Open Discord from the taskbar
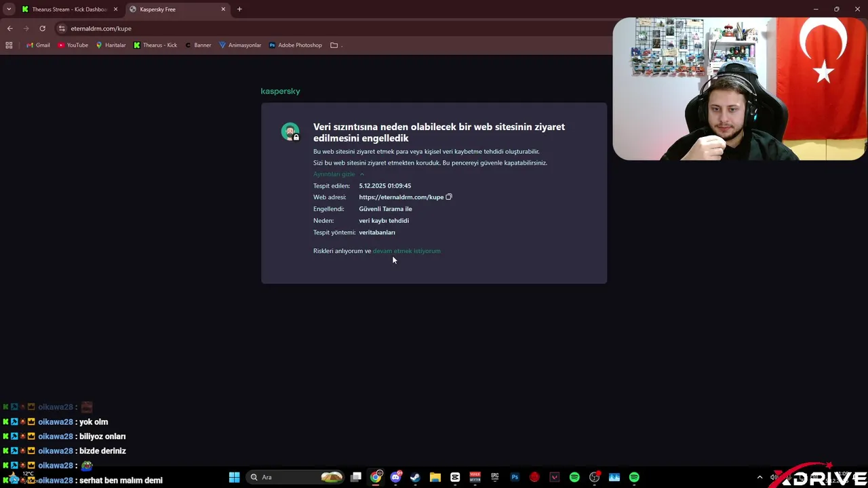Screen dimensions: 868x488 tap(395, 477)
